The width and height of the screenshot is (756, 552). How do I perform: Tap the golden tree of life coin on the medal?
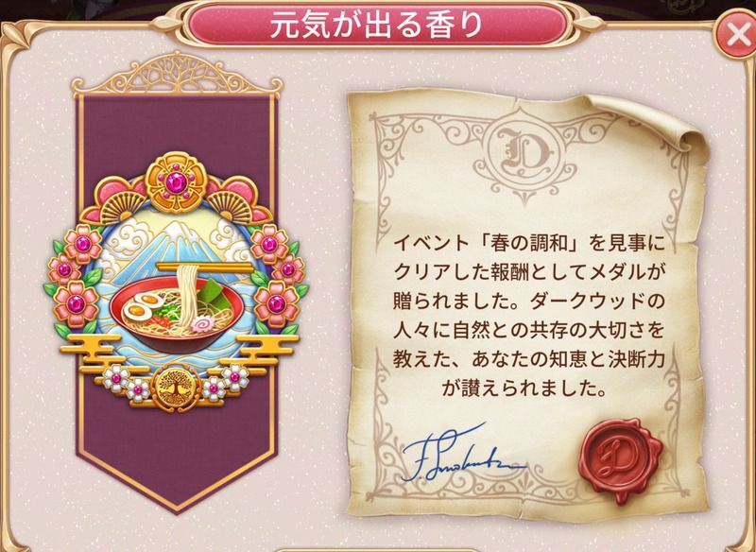pyautogui.click(x=176, y=388)
